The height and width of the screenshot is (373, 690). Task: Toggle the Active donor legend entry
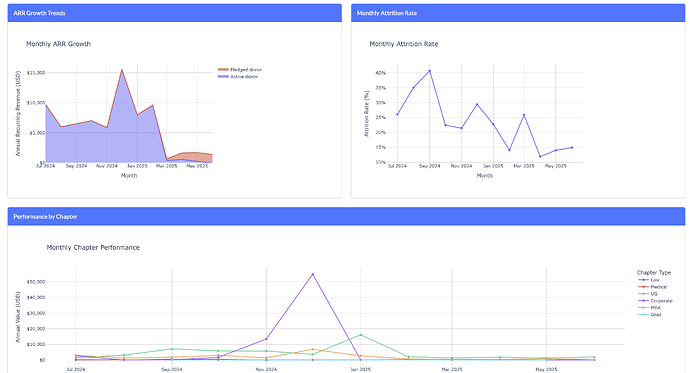pos(238,77)
